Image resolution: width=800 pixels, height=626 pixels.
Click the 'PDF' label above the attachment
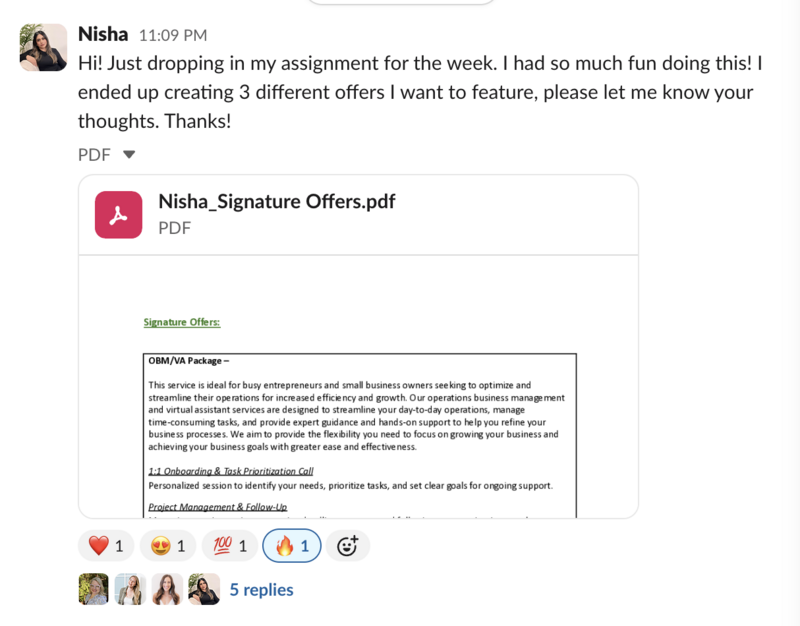point(94,155)
